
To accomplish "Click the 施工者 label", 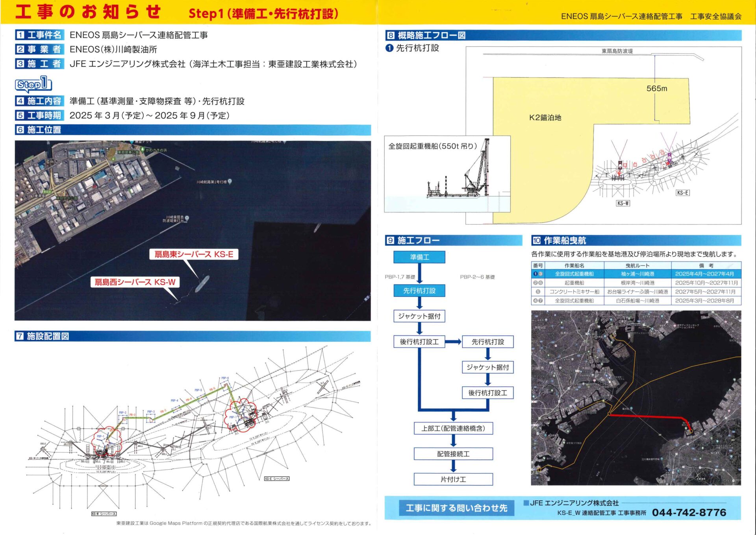I will pos(39,64).
